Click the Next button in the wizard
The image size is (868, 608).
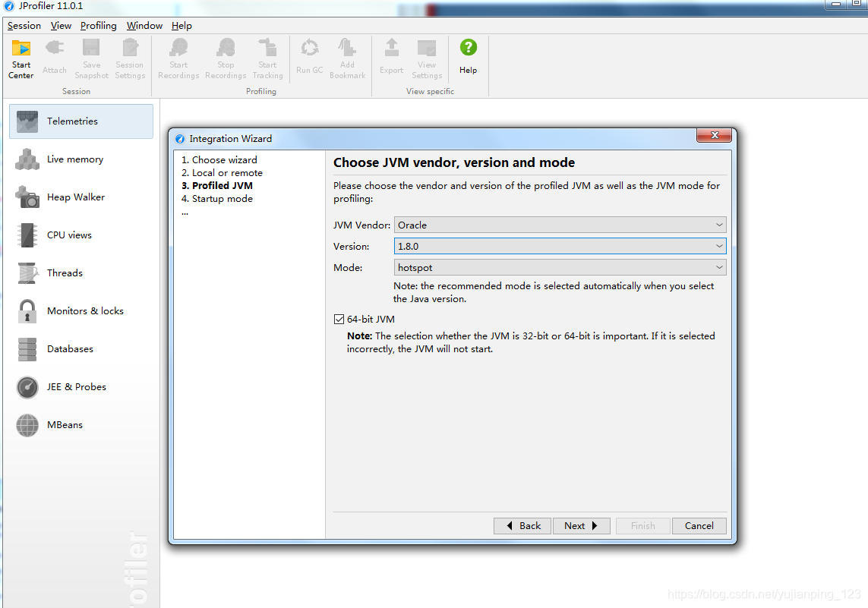pos(581,526)
